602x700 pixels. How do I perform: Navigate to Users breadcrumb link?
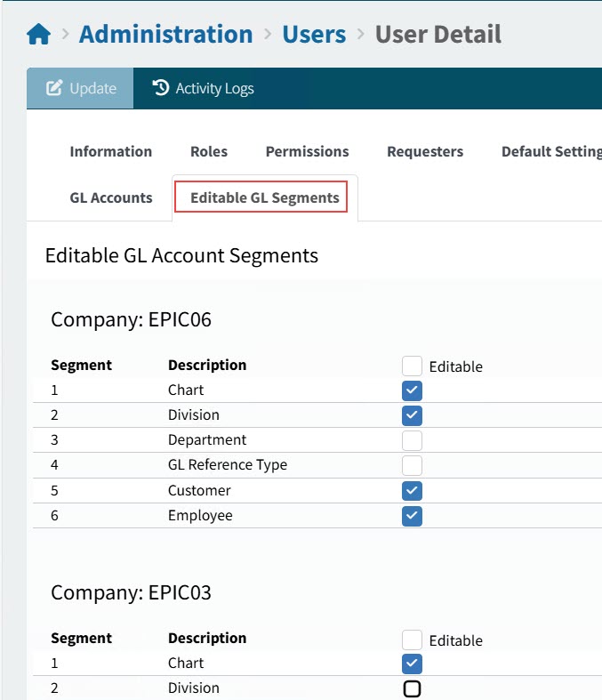(314, 35)
